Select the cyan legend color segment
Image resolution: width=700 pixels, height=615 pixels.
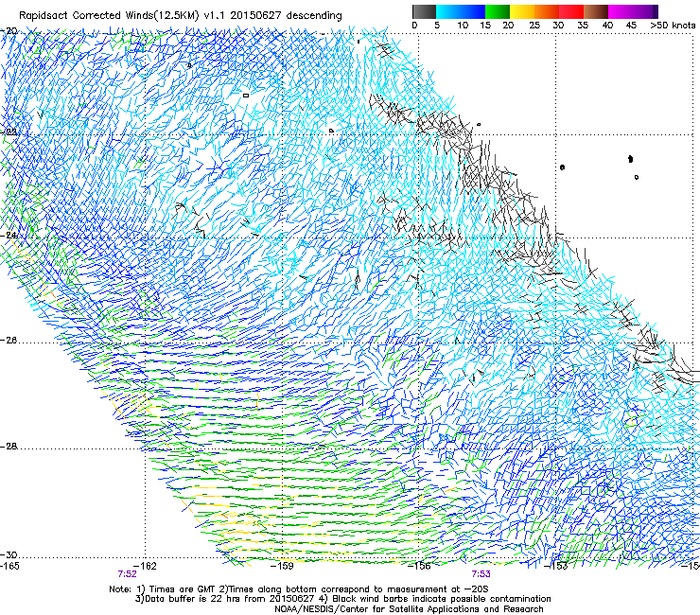pos(448,11)
